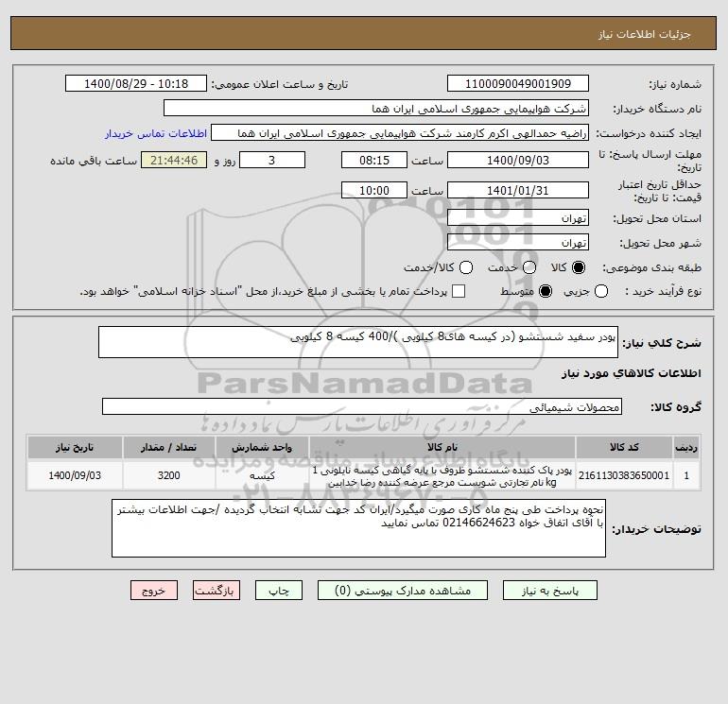Click the خروج exit button

(x=154, y=591)
